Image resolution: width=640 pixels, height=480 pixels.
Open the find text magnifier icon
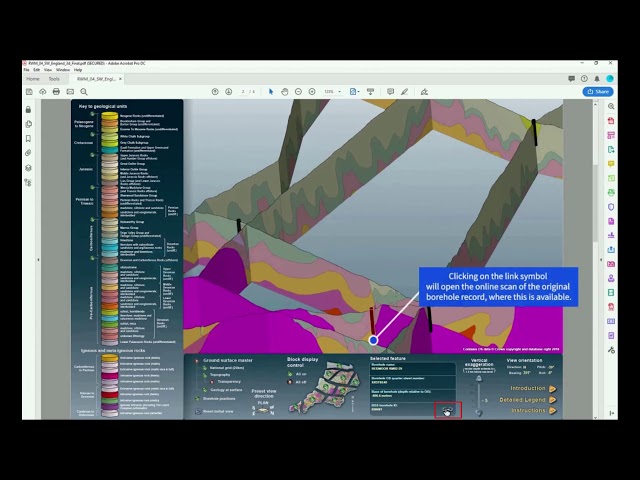[84, 92]
